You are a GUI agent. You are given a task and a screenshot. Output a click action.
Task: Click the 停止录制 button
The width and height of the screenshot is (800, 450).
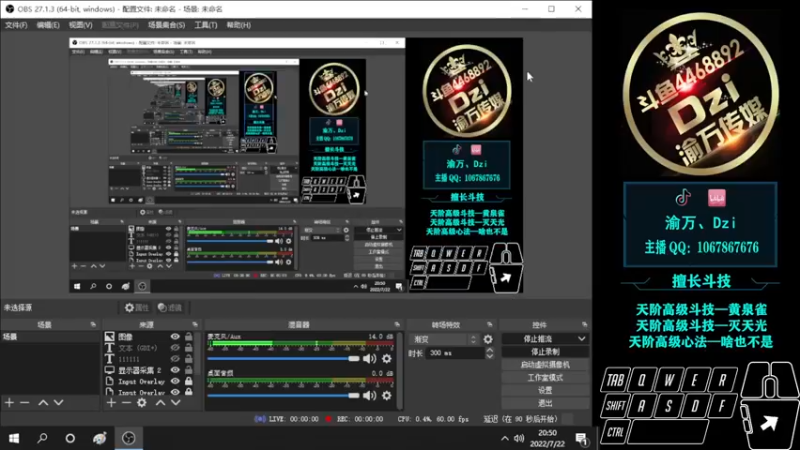point(545,352)
